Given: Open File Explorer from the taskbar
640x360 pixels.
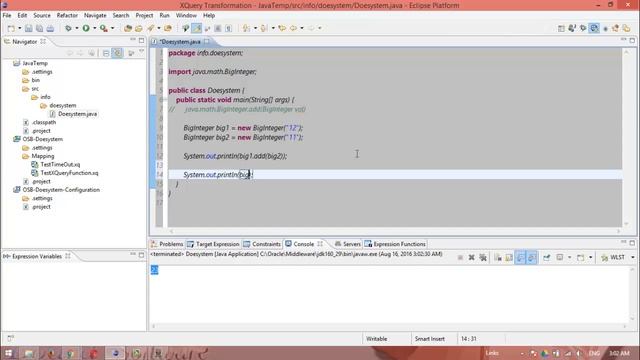Looking at the screenshot, I should coord(29,353).
